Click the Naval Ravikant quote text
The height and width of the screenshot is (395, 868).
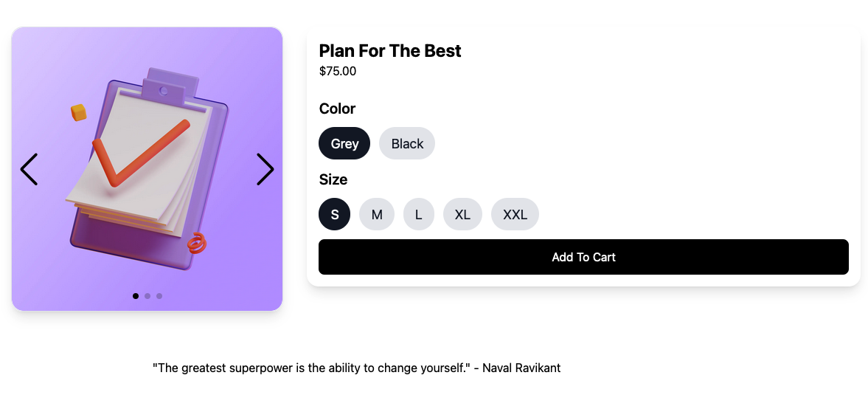356,368
